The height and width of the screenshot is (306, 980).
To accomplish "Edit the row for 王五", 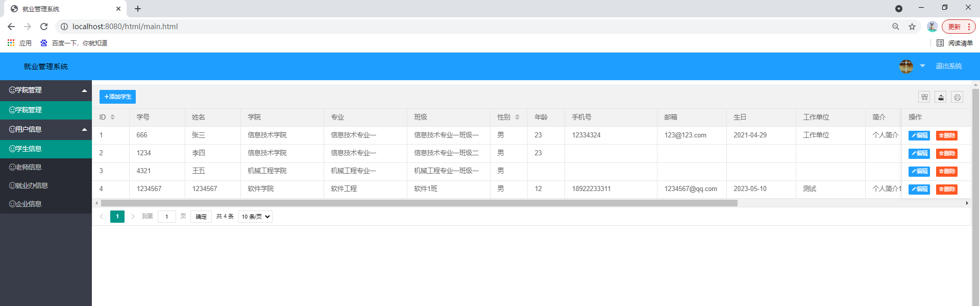I will [x=919, y=171].
